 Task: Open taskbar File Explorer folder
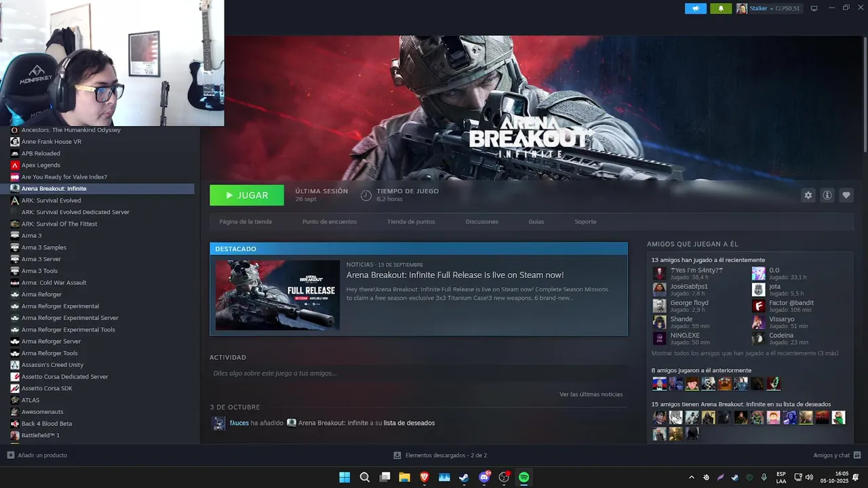tap(404, 477)
